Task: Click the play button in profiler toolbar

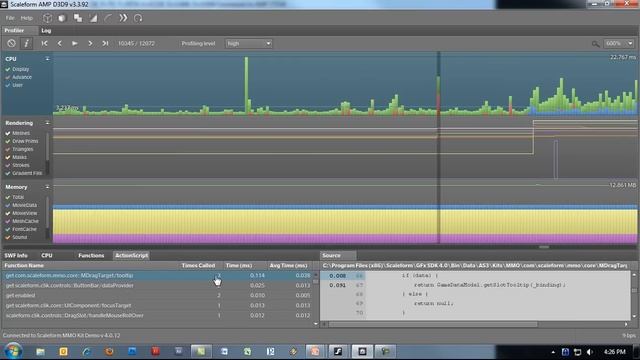Action: pos(75,43)
